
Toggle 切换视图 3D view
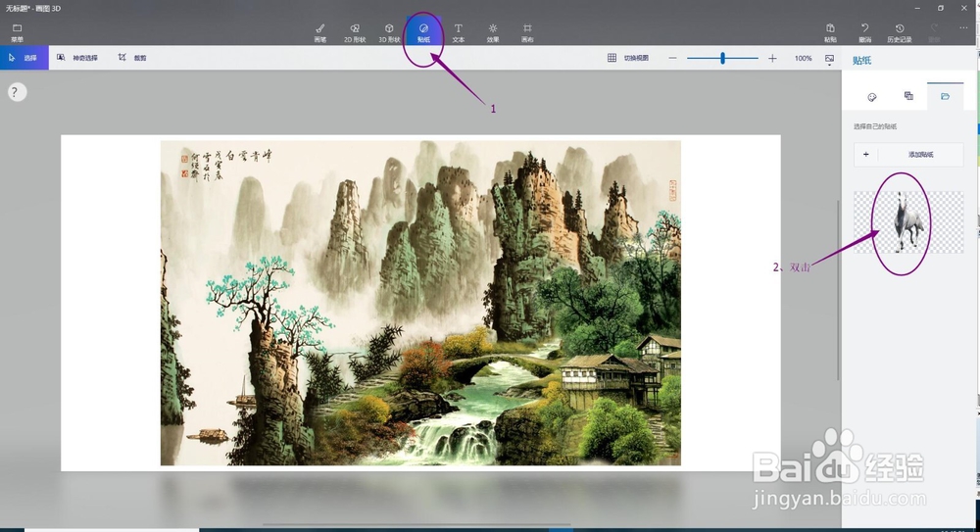(x=628, y=58)
